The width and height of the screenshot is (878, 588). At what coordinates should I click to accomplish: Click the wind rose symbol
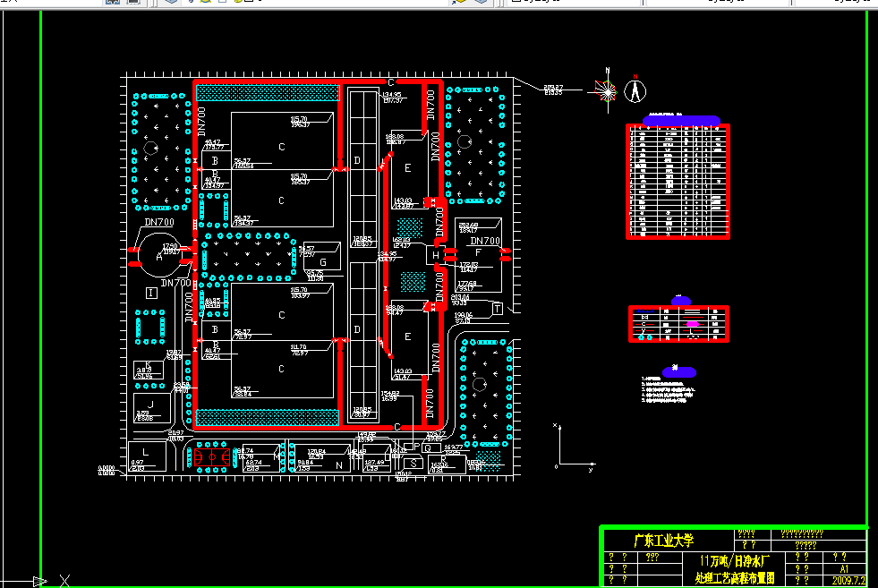[x=607, y=90]
